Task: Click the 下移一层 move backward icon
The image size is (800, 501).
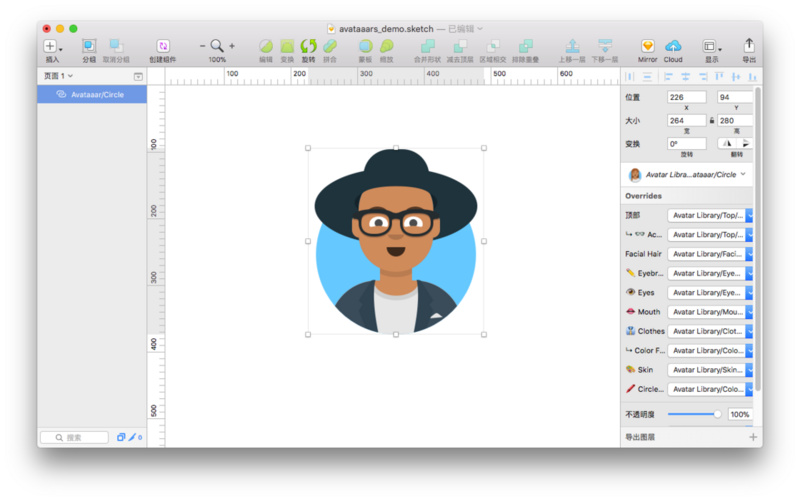Action: 605,46
